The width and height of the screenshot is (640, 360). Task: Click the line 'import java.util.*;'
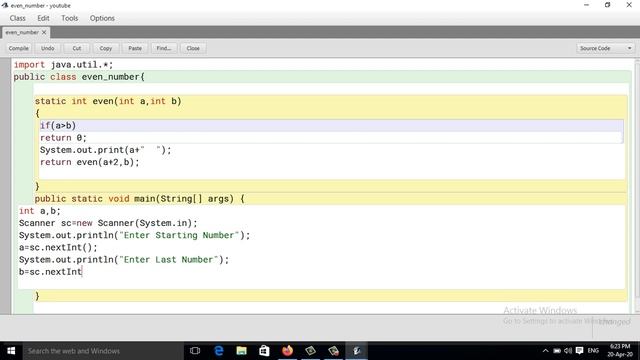tap(63, 64)
